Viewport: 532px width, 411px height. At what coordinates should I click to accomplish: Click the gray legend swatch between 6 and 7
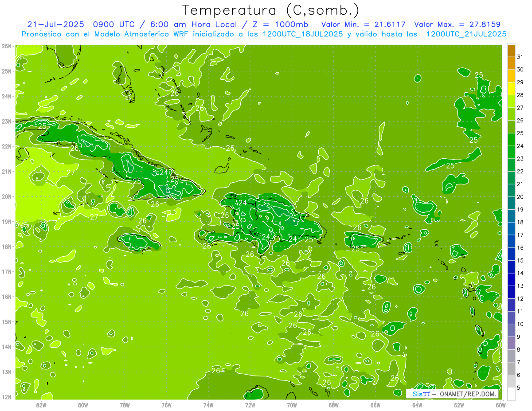click(x=511, y=369)
